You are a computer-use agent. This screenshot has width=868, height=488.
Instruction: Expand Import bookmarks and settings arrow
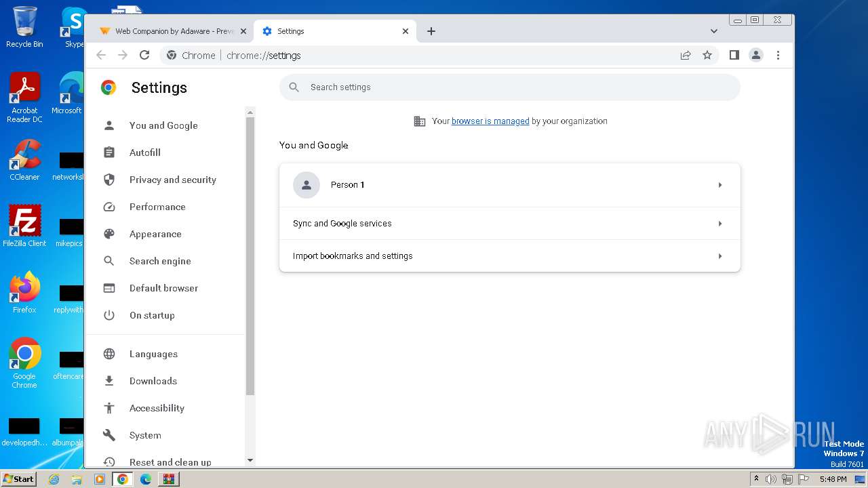(x=720, y=256)
